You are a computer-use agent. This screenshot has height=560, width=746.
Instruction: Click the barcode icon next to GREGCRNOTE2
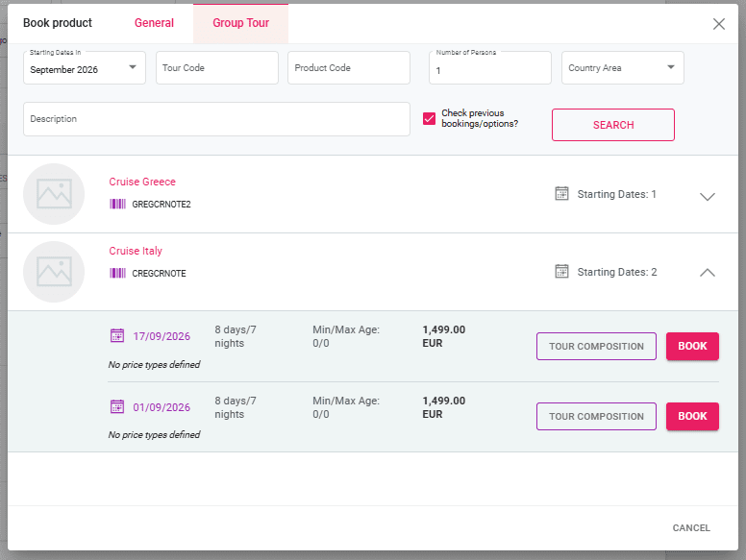pyautogui.click(x=117, y=204)
